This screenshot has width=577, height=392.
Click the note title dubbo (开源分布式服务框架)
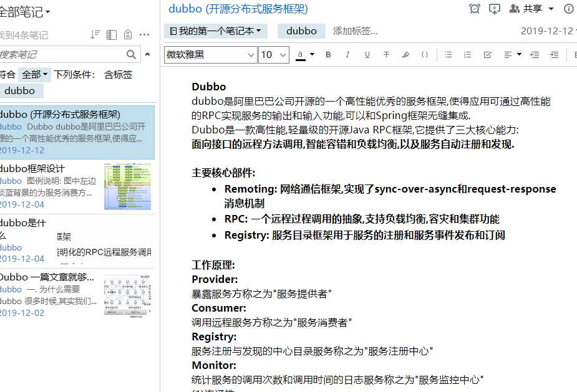[x=238, y=9]
